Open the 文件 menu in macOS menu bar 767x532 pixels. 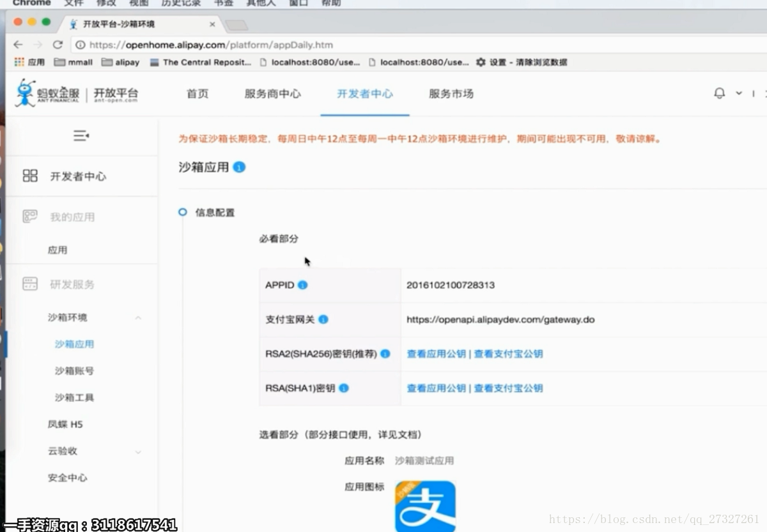pyautogui.click(x=74, y=3)
